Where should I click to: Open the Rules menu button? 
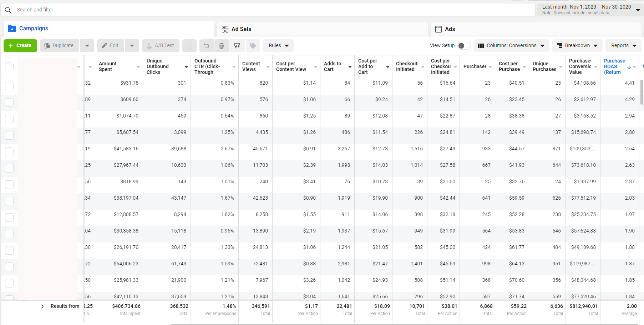[x=278, y=46]
